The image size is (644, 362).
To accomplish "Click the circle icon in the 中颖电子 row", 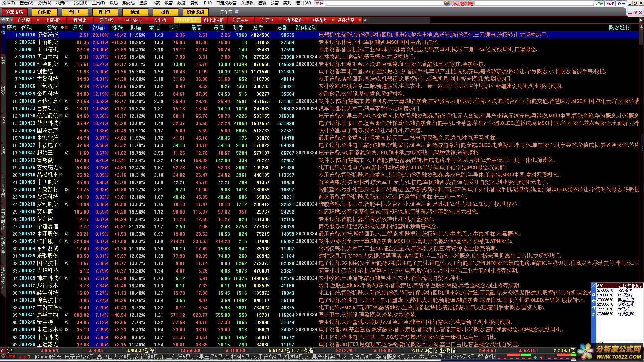I will 61,145.
